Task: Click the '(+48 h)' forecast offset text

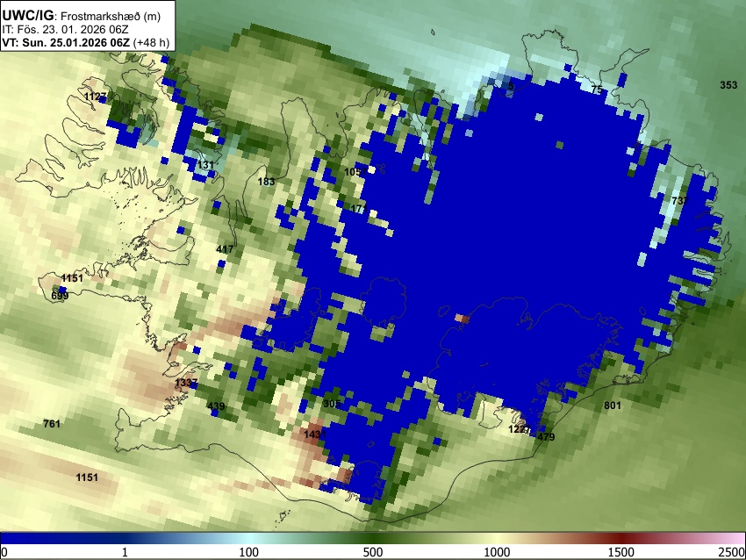Action: click(151, 42)
